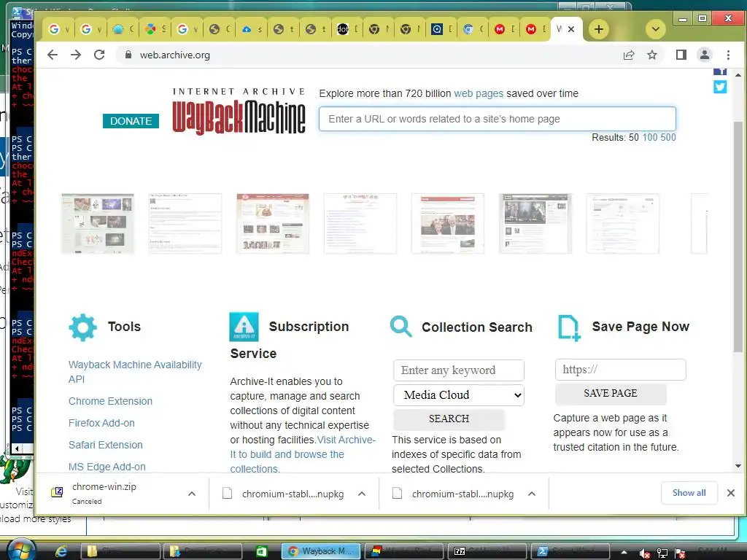Share this page via the share icon
The width and height of the screenshot is (747, 560).
[629, 55]
